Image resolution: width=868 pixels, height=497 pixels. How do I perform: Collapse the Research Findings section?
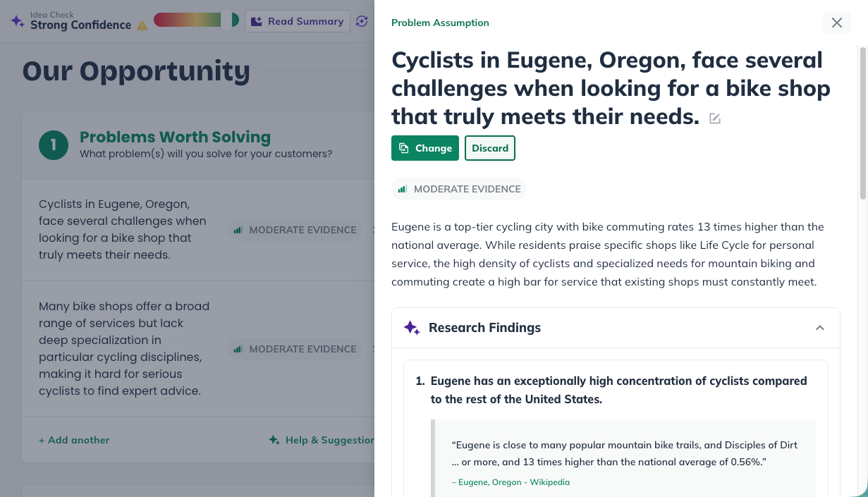point(819,328)
